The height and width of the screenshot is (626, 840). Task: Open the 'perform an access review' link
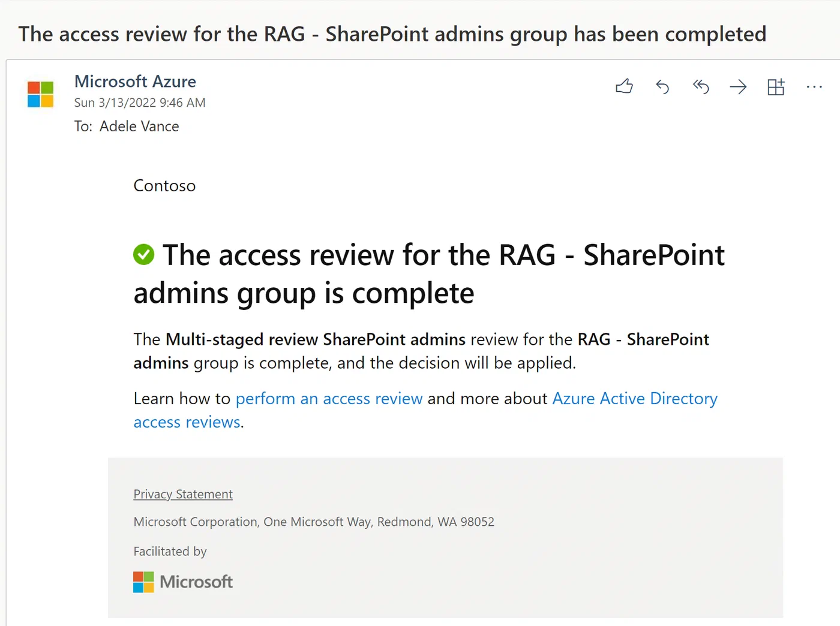click(x=329, y=399)
